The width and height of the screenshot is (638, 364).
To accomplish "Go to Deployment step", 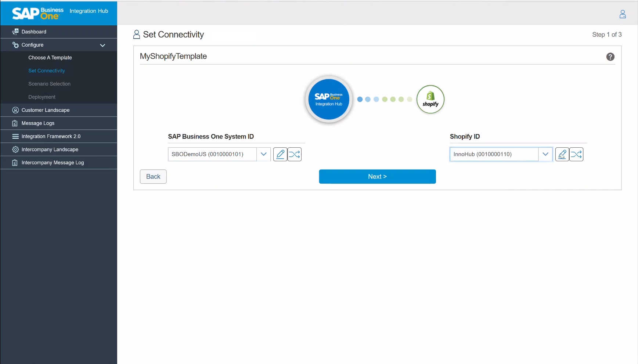I will (x=42, y=97).
